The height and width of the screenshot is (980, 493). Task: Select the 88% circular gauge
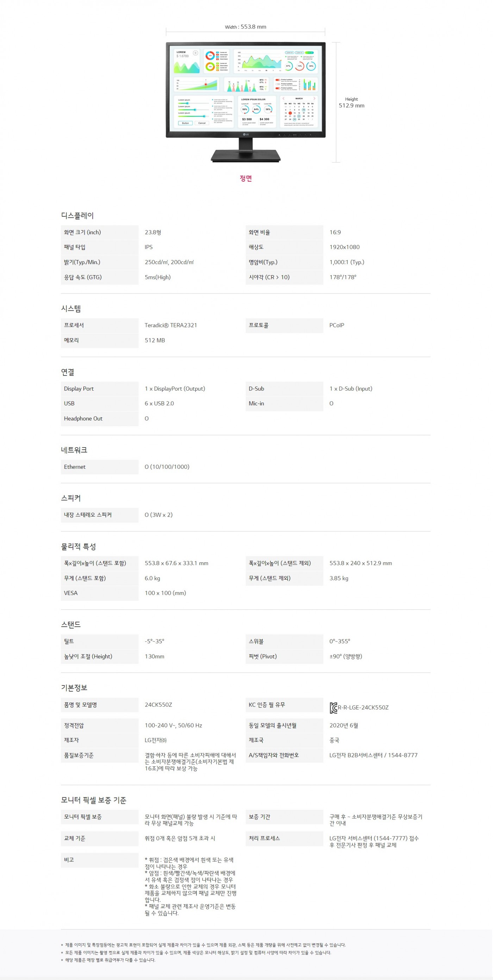click(311, 66)
